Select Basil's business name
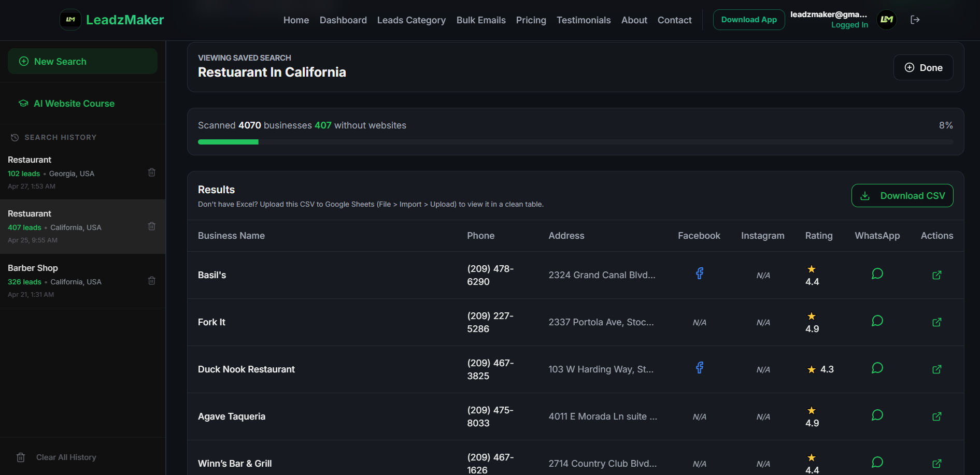This screenshot has height=475, width=980. [212, 275]
